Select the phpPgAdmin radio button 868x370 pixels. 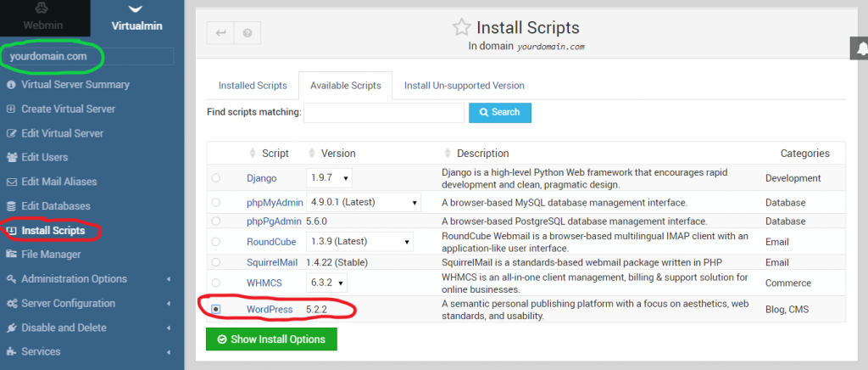216,221
